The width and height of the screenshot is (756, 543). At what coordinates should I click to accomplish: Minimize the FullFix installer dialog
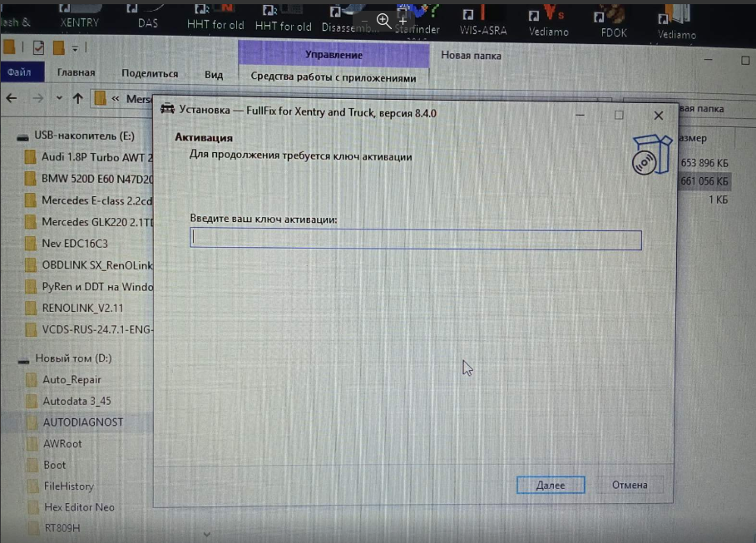point(580,115)
